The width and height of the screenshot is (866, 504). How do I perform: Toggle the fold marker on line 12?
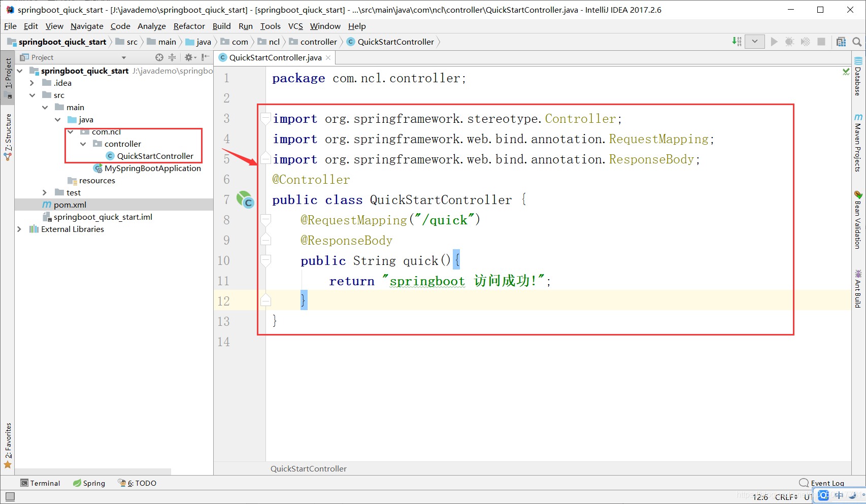point(265,301)
